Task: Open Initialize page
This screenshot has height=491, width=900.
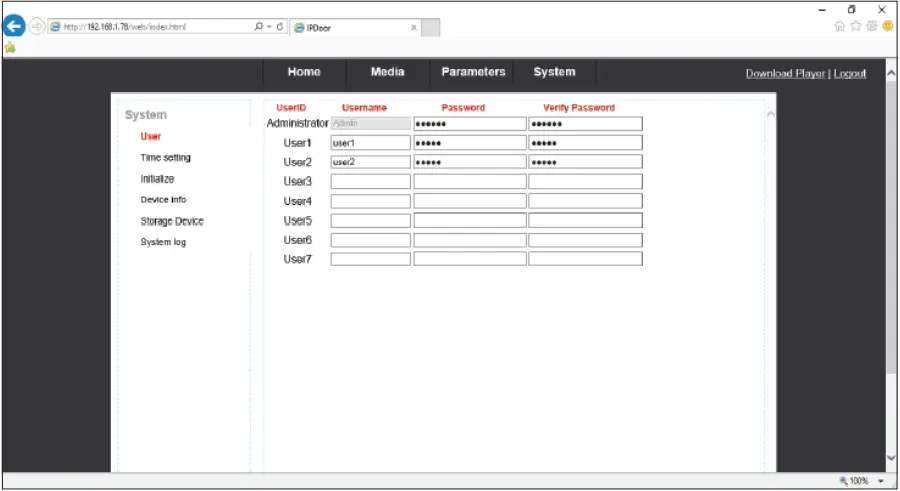Action: tap(157, 179)
